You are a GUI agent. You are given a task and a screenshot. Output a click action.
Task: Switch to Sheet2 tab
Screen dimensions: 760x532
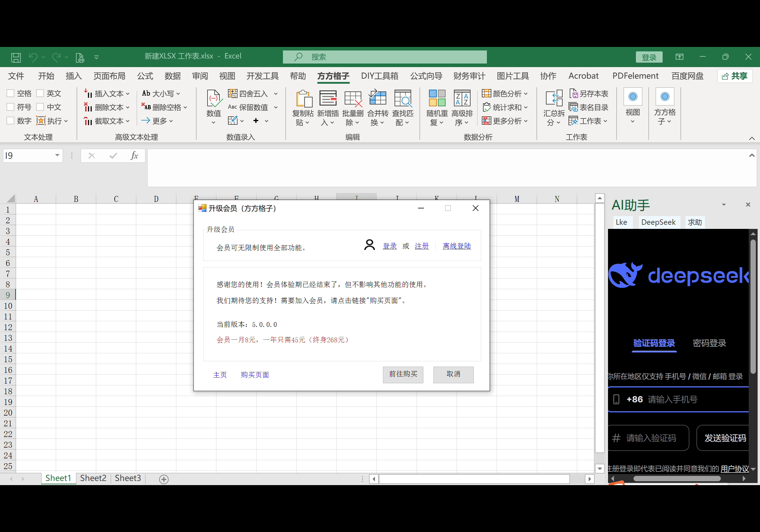point(93,478)
